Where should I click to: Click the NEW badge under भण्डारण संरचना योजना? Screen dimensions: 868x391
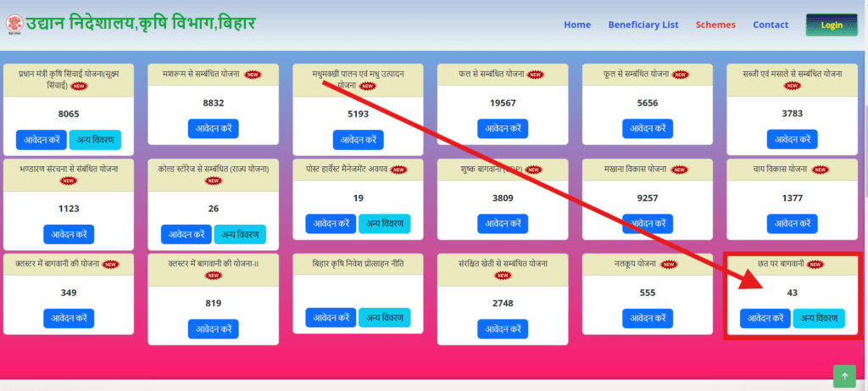pyautogui.click(x=69, y=181)
